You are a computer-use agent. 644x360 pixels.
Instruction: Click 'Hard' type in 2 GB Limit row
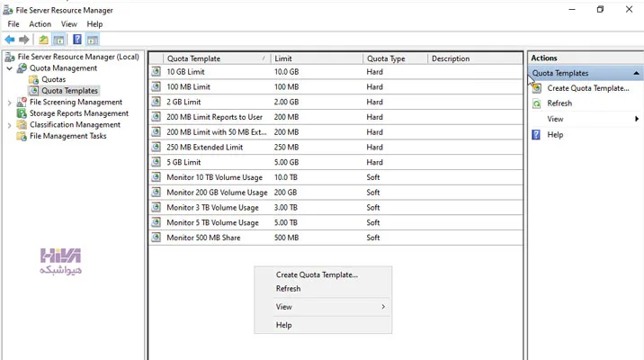(x=374, y=102)
